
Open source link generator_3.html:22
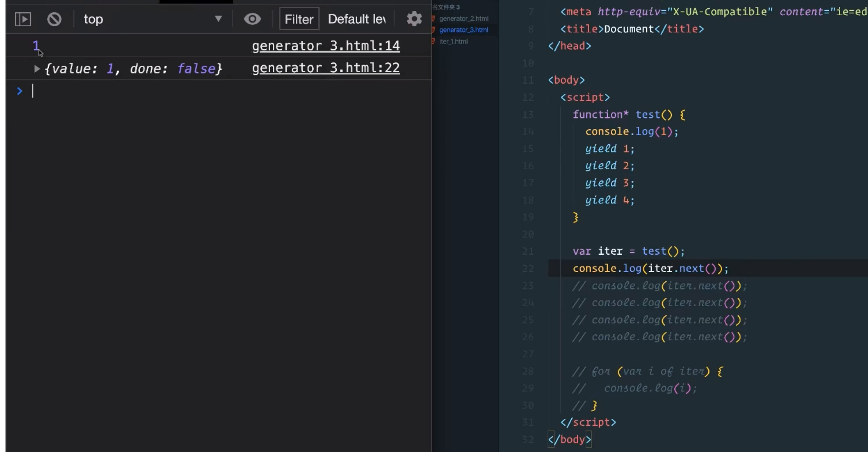point(326,68)
